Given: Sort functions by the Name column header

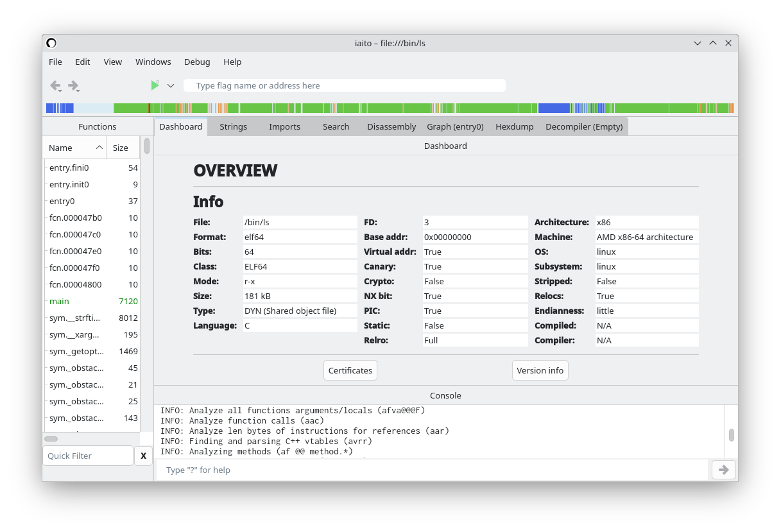Looking at the screenshot, I should pos(74,148).
